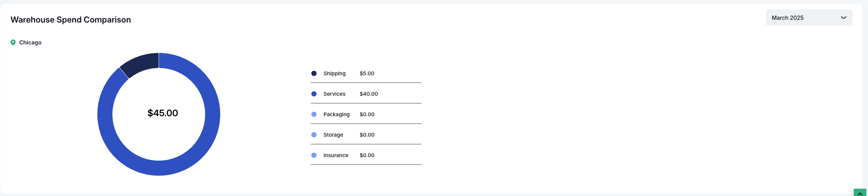Select the Services legend label
Image resolution: width=868 pixels, height=196 pixels.
pos(334,94)
